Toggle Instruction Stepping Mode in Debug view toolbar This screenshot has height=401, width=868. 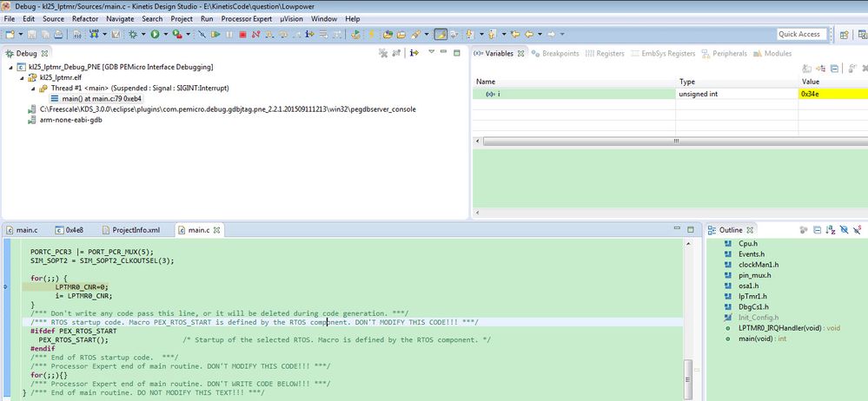[414, 53]
